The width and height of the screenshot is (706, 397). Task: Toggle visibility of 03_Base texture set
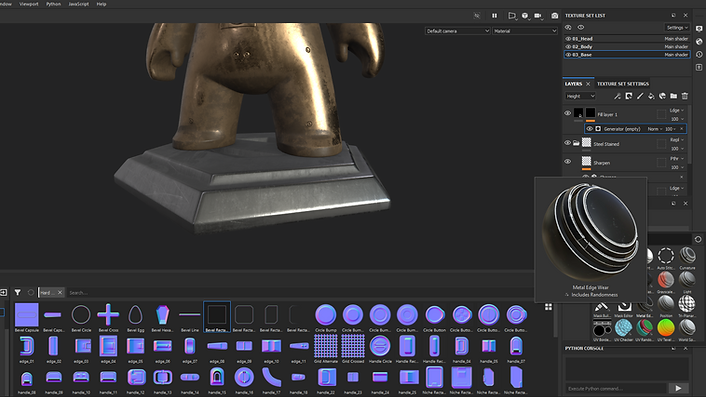[568, 55]
